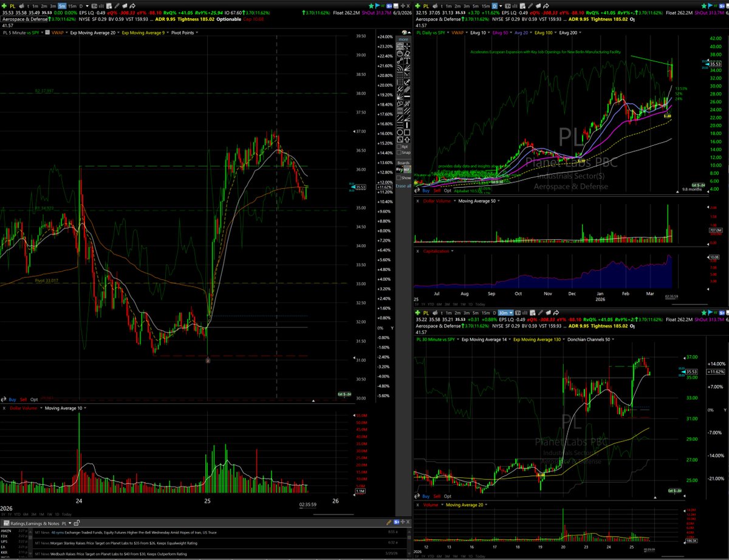The width and height of the screenshot is (729, 560).
Task: Switch left chart to 15m timeframe
Action: pyautogui.click(x=72, y=6)
